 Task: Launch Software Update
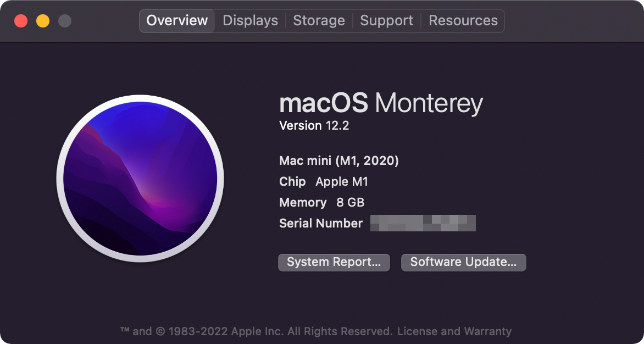(463, 262)
